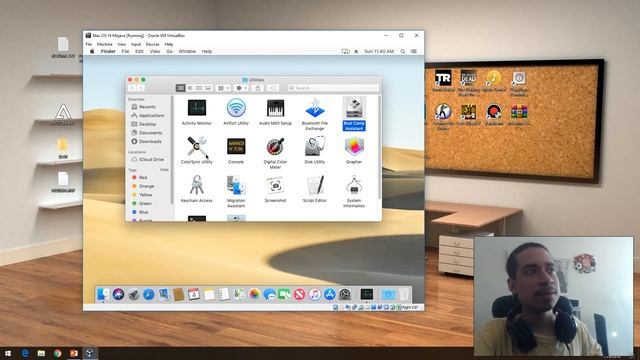The image size is (640, 360).
Task: Select the Digital Color Meter icon
Action: (x=276, y=147)
